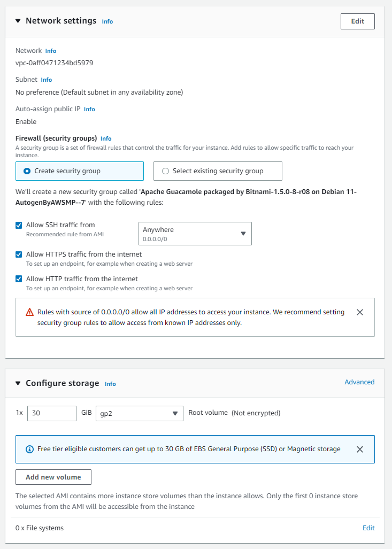The image size is (392, 549).
Task: Dismiss the 0.0.0.0/0 security warning
Action: tap(360, 312)
